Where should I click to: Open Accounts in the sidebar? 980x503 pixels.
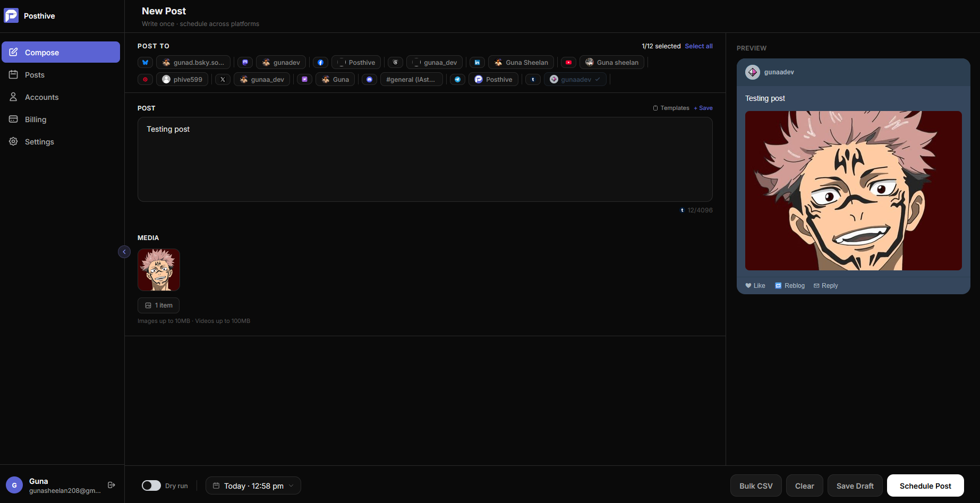point(61,97)
